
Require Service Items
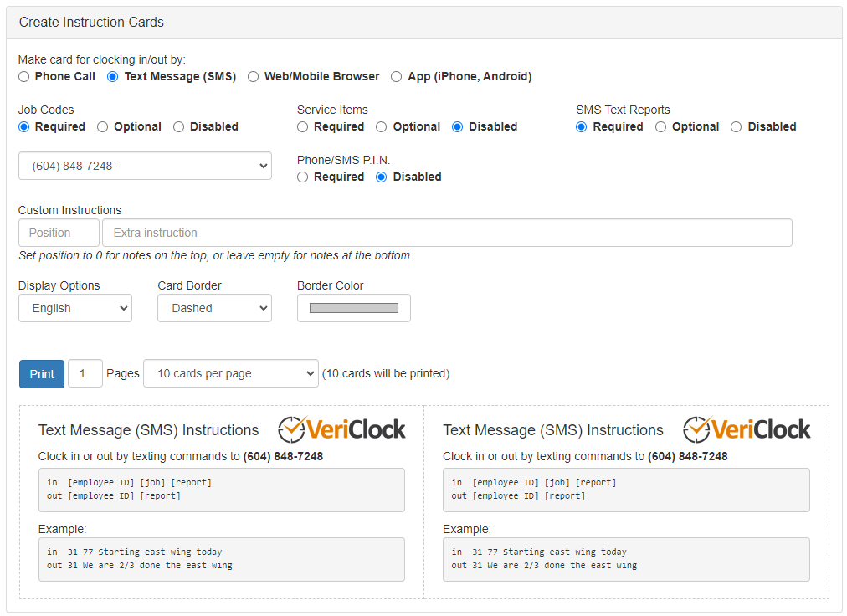click(x=301, y=126)
